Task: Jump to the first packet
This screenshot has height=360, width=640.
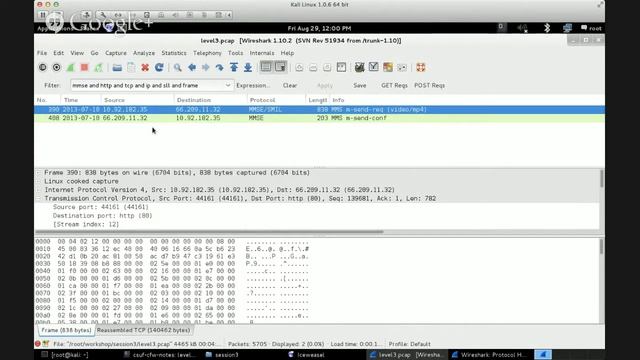Action: tap(234, 67)
